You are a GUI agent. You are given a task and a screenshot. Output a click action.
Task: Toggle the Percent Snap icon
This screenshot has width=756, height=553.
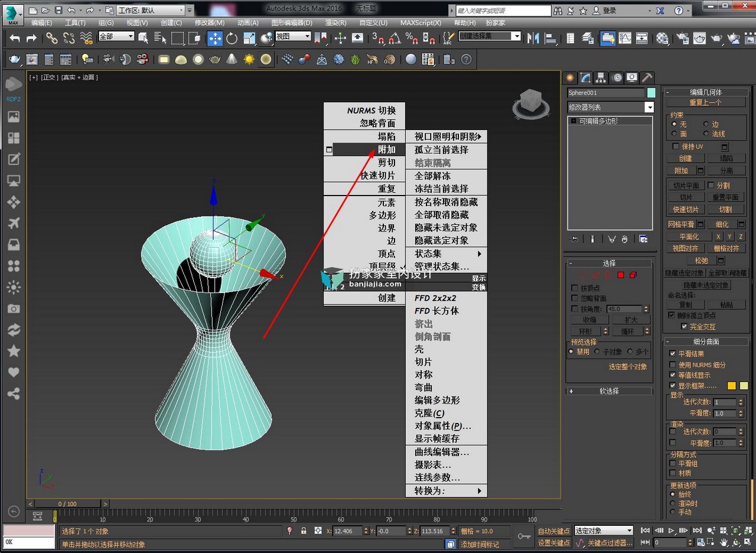[x=412, y=38]
